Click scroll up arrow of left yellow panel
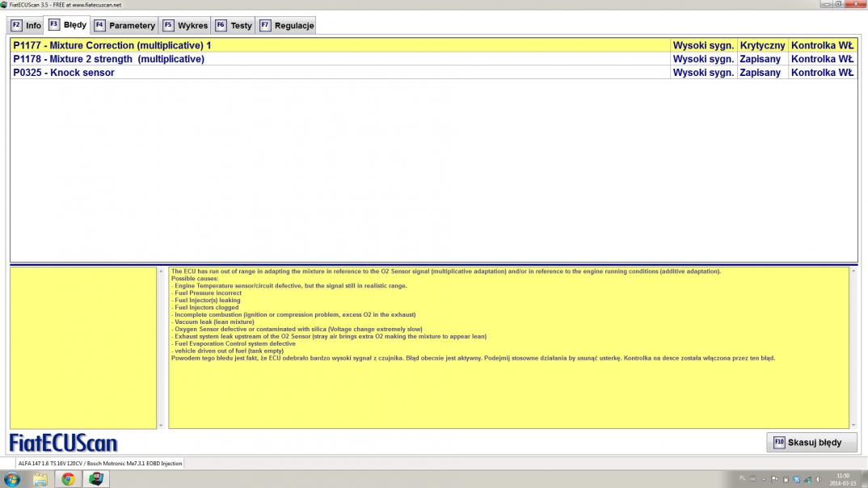Viewport: 868px width, 488px height. tap(161, 271)
